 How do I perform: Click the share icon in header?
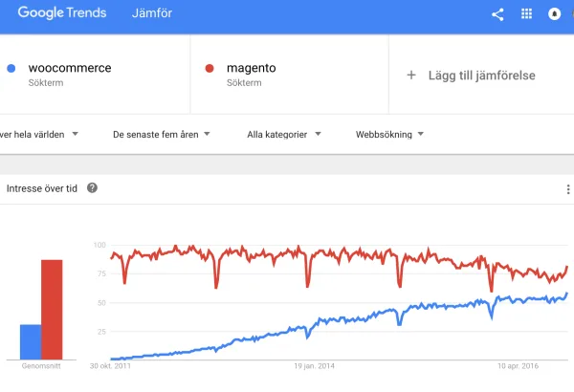[497, 14]
